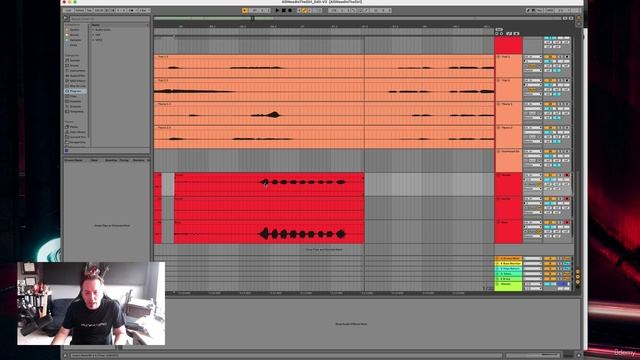
Task: Select the Samples browser category
Action: (x=75, y=101)
